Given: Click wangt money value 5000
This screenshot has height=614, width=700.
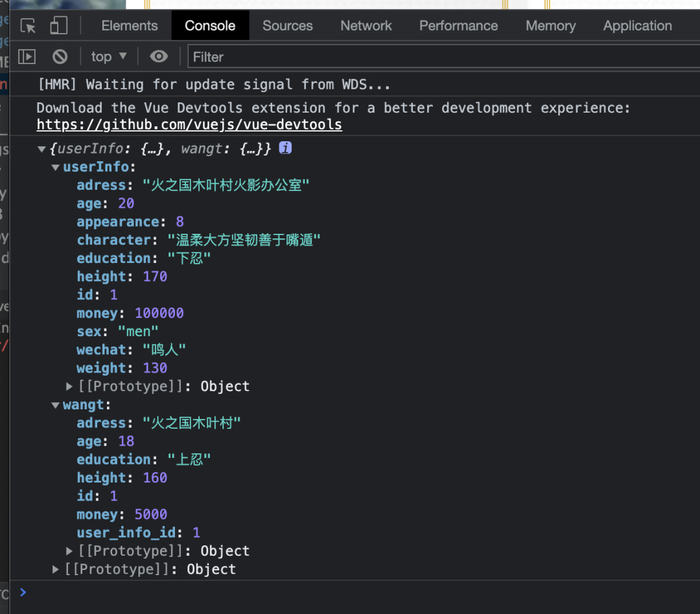Looking at the screenshot, I should [x=151, y=514].
